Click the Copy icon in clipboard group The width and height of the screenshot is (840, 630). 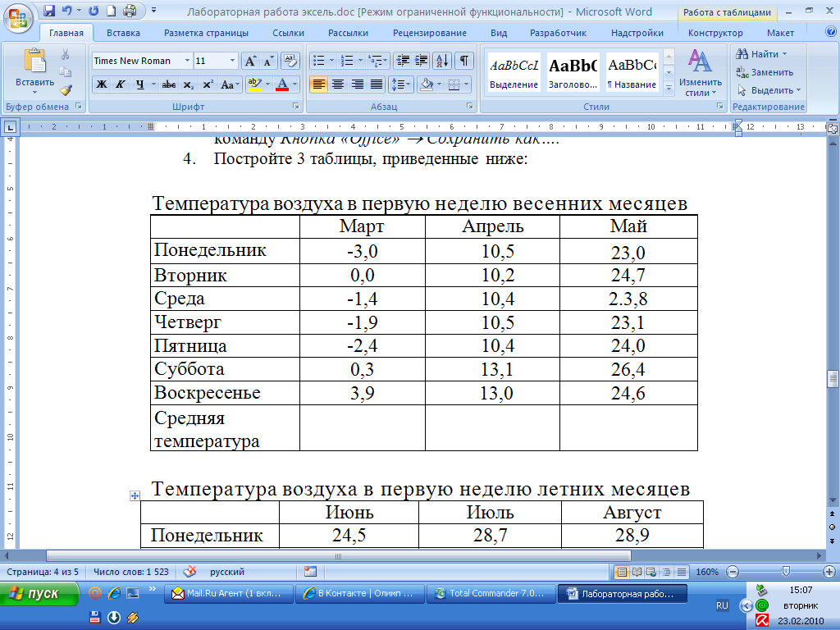(x=66, y=72)
